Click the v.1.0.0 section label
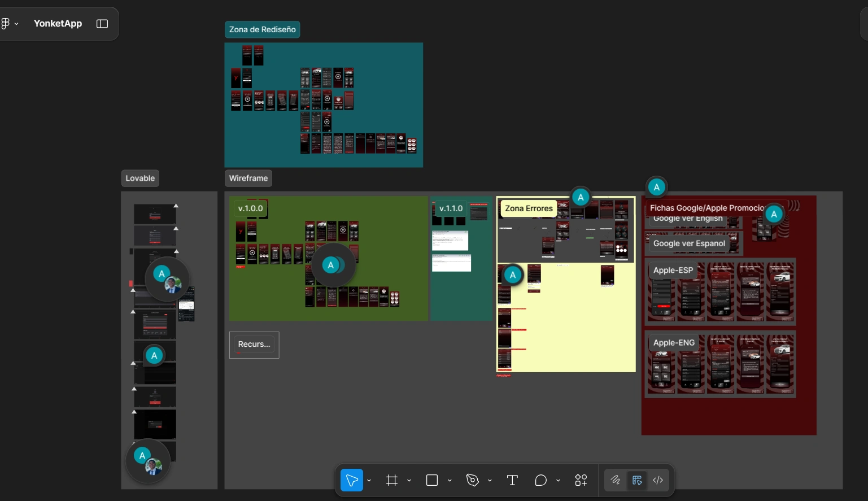This screenshot has height=501, width=868. [250, 208]
